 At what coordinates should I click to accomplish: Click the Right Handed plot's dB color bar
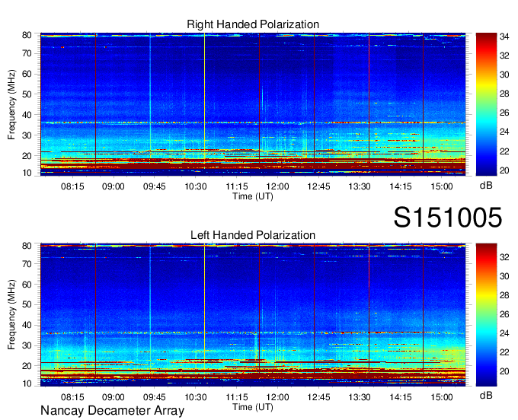[x=486, y=104]
